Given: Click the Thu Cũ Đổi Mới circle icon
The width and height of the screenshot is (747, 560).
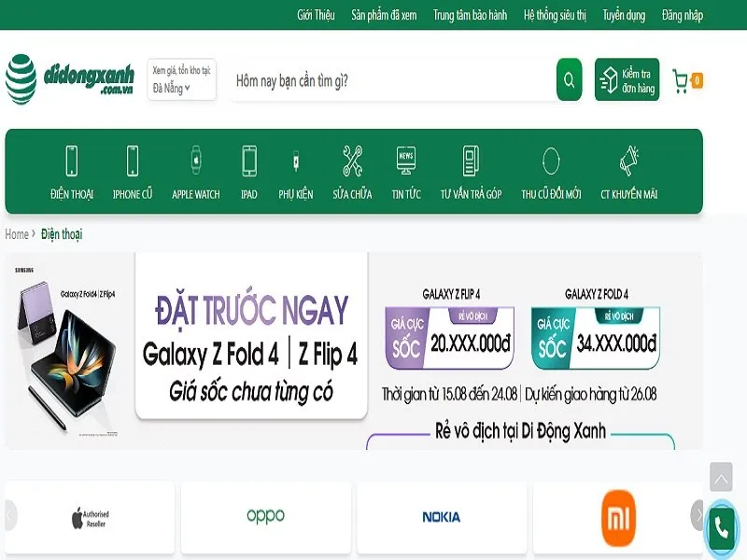Looking at the screenshot, I should 551,161.
